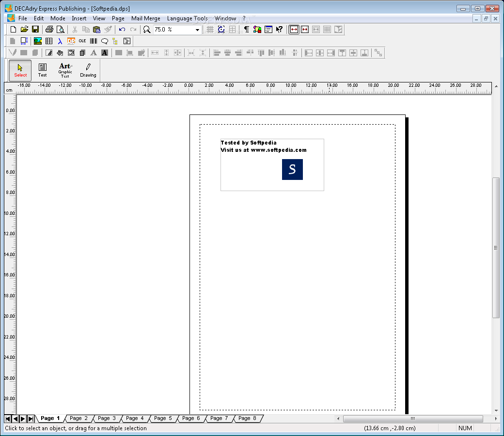Click the vertical scrollbar down arrow
504x436 pixels.
click(x=496, y=411)
